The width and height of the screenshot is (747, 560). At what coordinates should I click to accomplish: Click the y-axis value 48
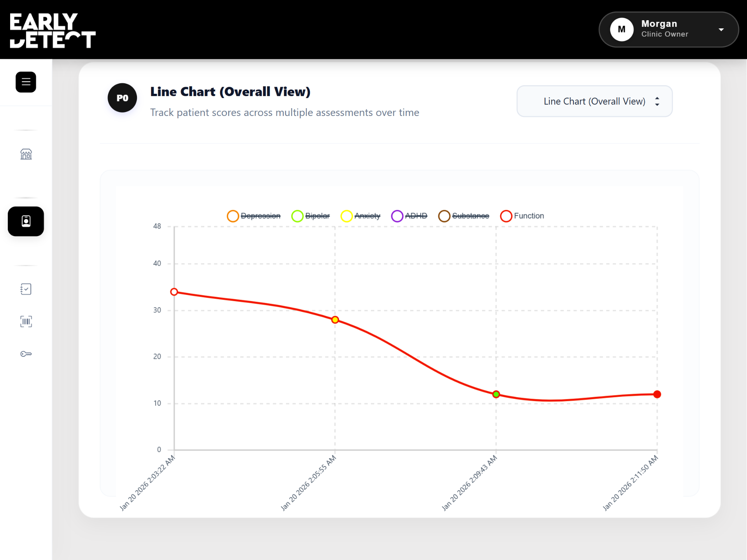157,226
